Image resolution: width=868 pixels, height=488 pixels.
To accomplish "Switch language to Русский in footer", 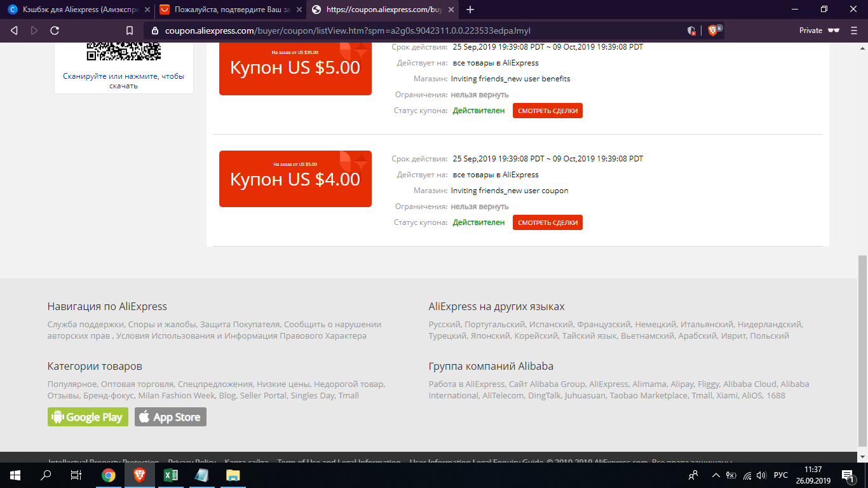I will (444, 324).
